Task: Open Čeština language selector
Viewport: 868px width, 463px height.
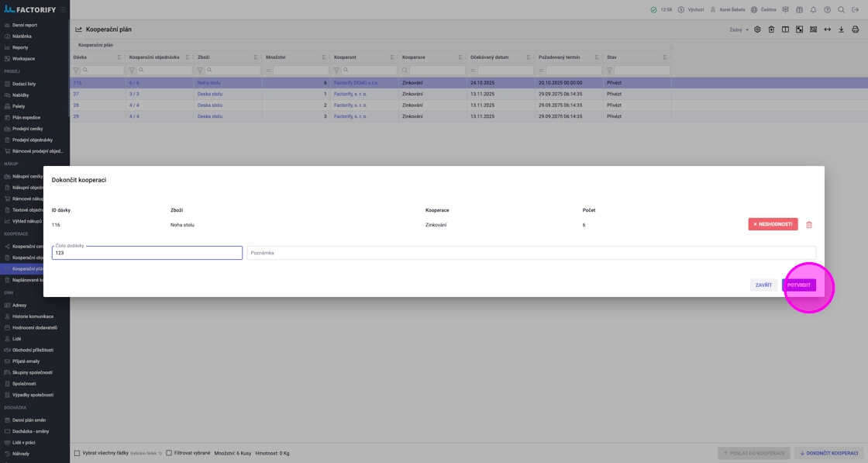Action: coord(763,10)
